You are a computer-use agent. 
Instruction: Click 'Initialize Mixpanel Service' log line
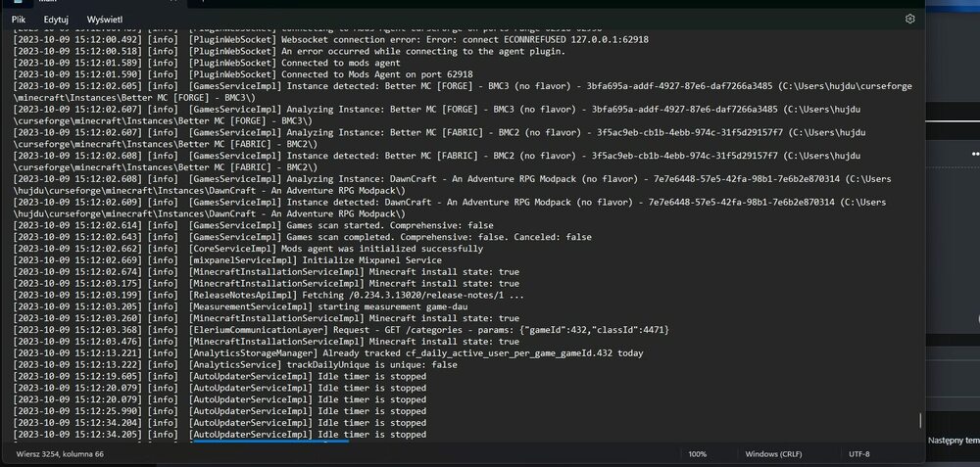click(227, 259)
